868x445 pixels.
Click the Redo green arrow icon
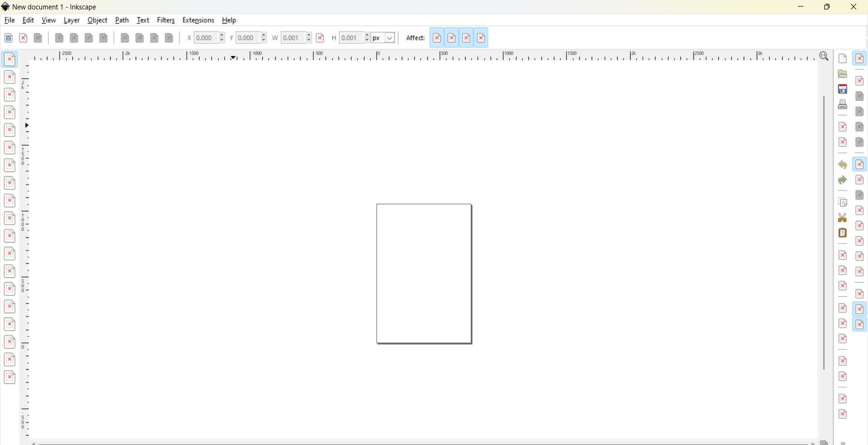click(843, 180)
